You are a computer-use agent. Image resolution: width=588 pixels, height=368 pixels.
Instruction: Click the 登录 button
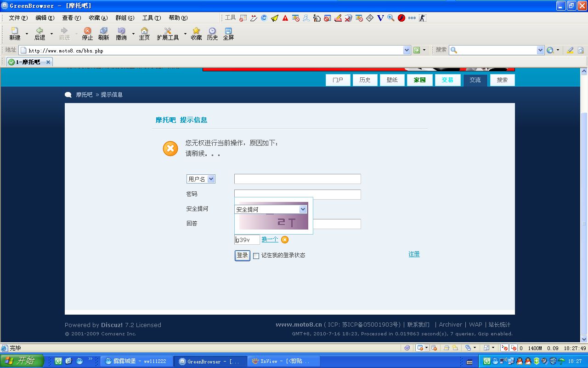tap(243, 255)
